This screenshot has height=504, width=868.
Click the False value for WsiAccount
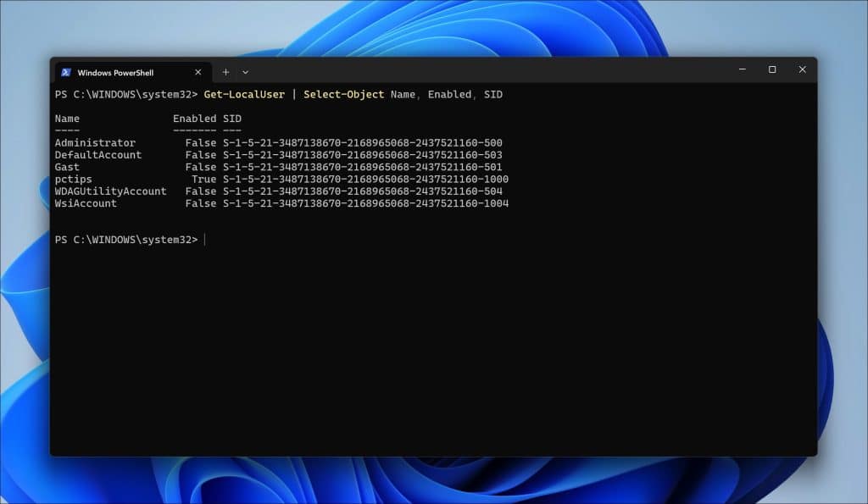coord(200,203)
